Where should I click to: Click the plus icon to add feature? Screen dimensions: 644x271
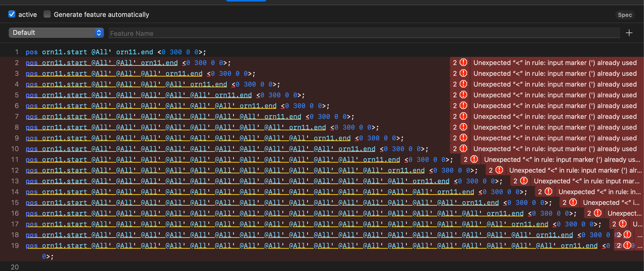point(629,33)
